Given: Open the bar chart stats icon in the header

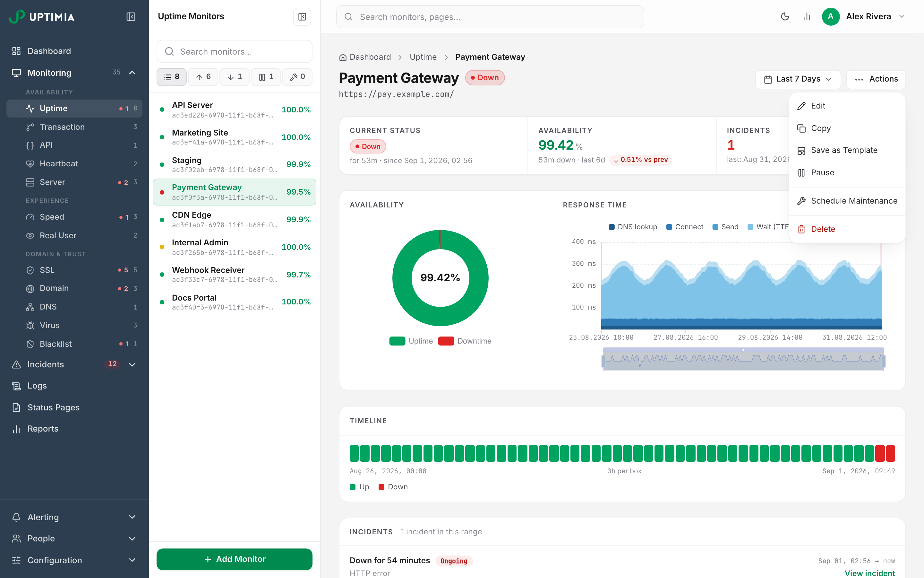Looking at the screenshot, I should pyautogui.click(x=807, y=16).
